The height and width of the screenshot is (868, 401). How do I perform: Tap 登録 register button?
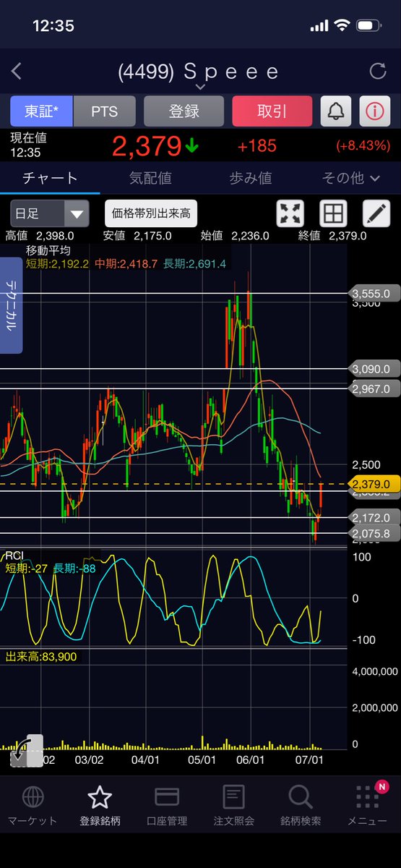click(x=184, y=111)
